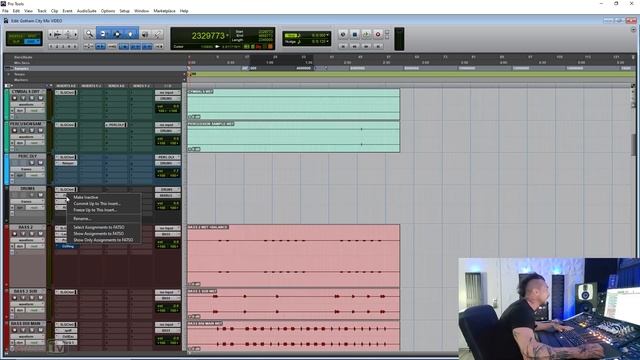Click the PERCDLY send on PERCUSION SAM

(x=116, y=124)
